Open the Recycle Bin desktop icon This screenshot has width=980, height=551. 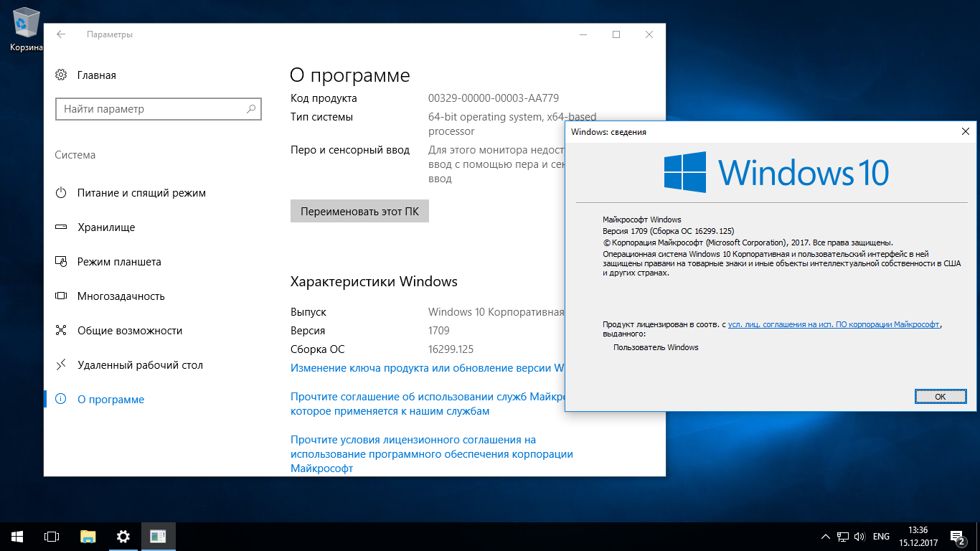(26, 29)
